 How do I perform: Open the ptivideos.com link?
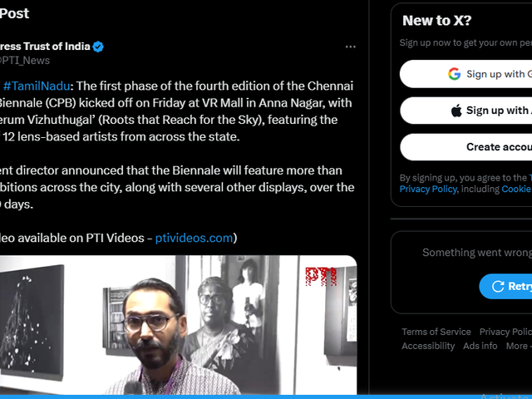tap(194, 238)
